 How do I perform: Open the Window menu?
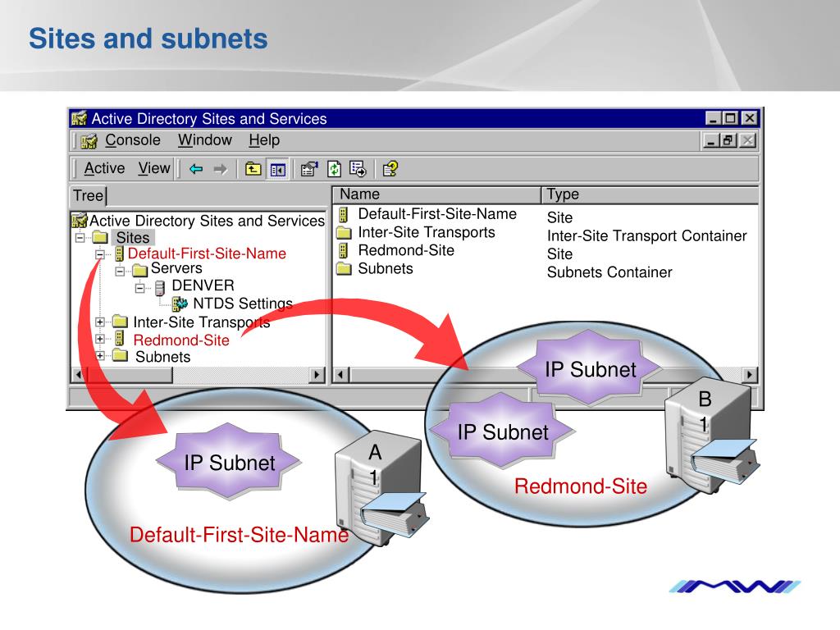(205, 140)
